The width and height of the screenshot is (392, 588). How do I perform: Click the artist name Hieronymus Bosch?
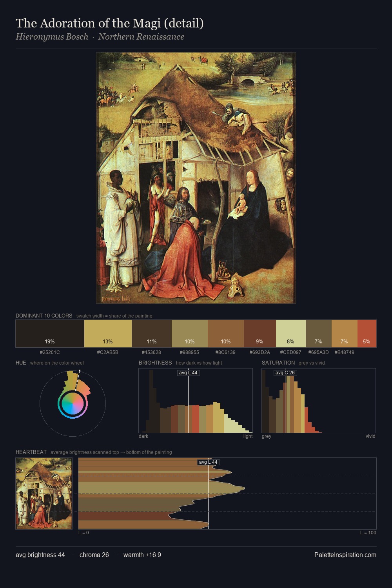pyautogui.click(x=52, y=37)
